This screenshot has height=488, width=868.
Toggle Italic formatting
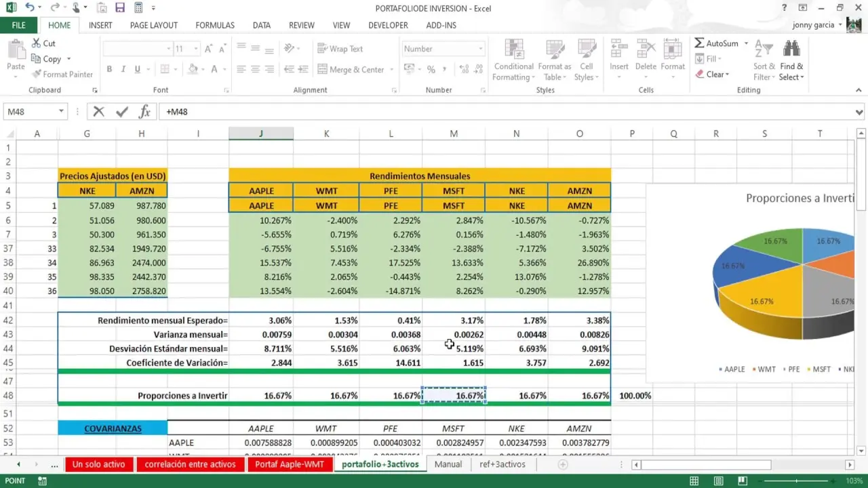pos(123,69)
